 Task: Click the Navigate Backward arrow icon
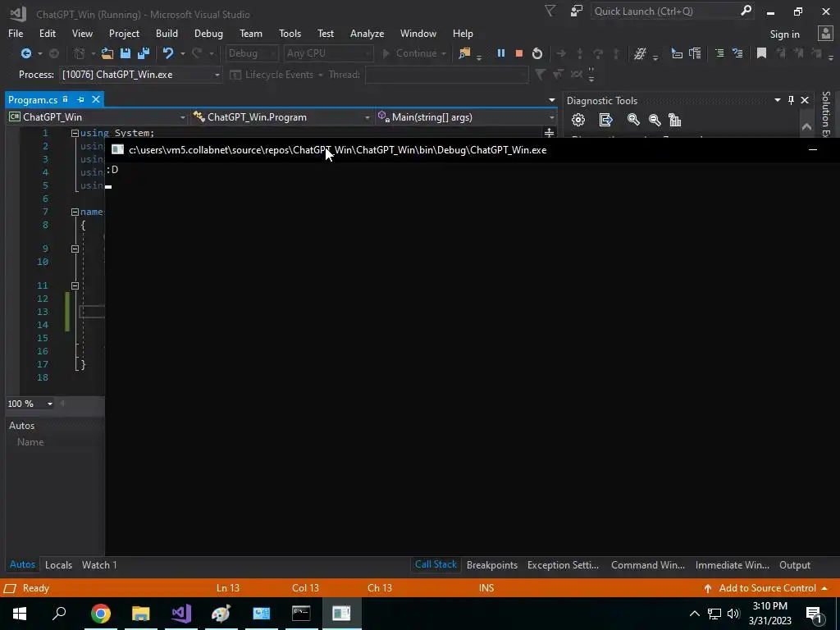(25, 53)
